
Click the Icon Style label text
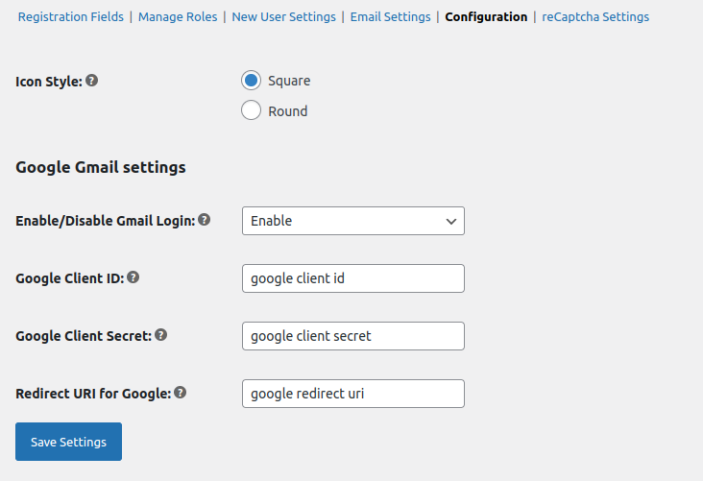[x=49, y=81]
